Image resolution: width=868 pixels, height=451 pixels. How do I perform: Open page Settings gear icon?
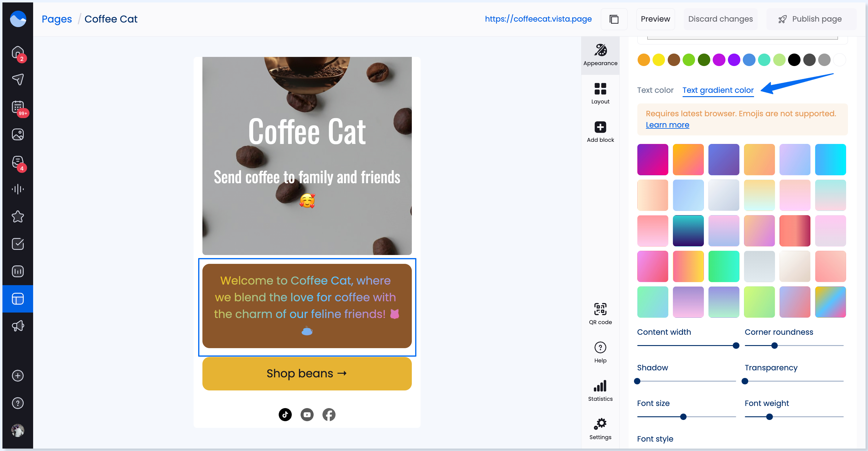[x=600, y=424]
